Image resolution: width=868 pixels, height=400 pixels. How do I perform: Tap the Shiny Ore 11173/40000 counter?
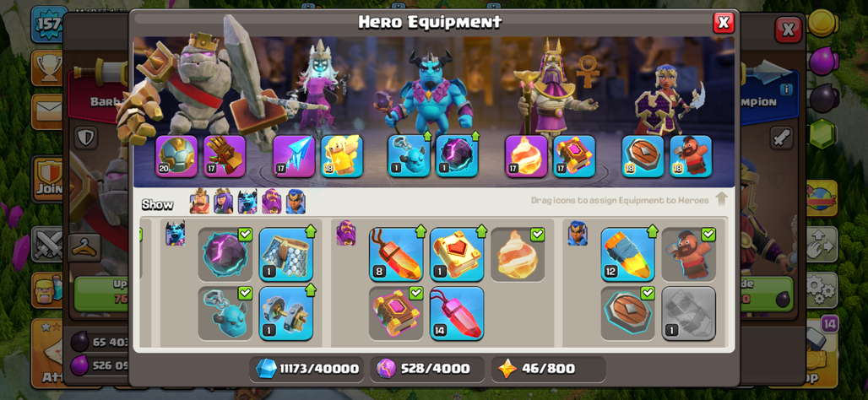tap(307, 369)
